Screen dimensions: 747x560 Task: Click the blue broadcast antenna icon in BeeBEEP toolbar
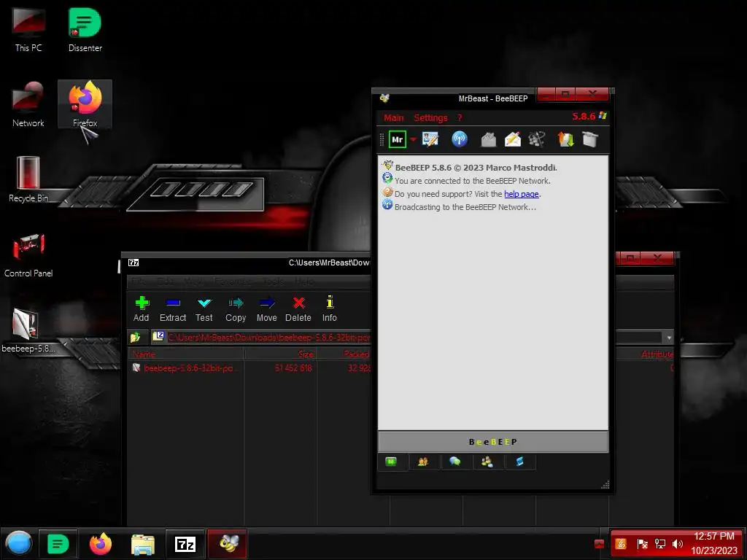coord(460,139)
